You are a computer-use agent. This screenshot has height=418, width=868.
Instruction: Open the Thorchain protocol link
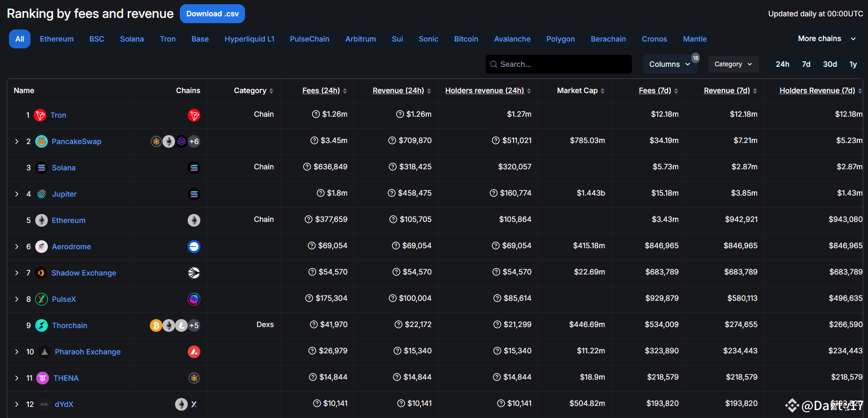point(69,325)
